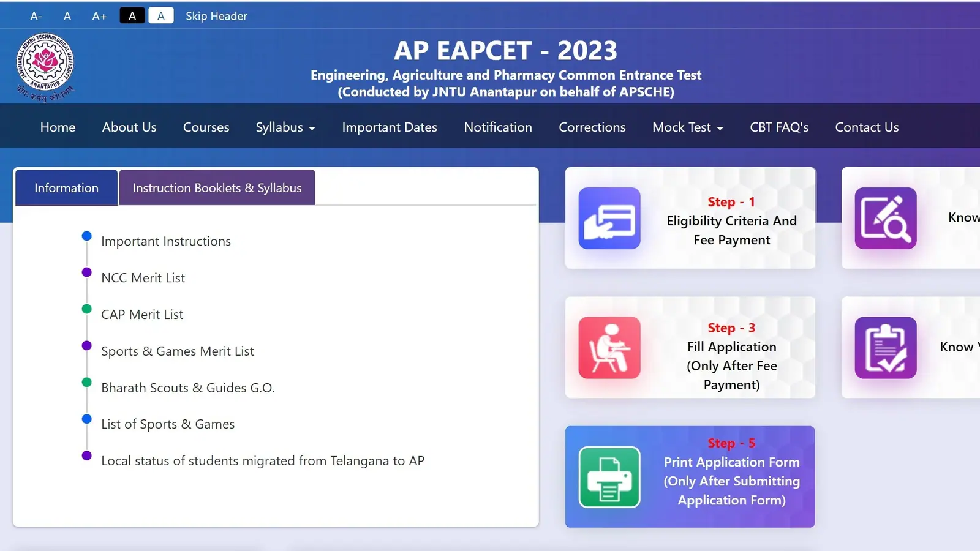Open CBT FAQ's page
Image resolution: width=980 pixels, height=551 pixels.
click(779, 127)
